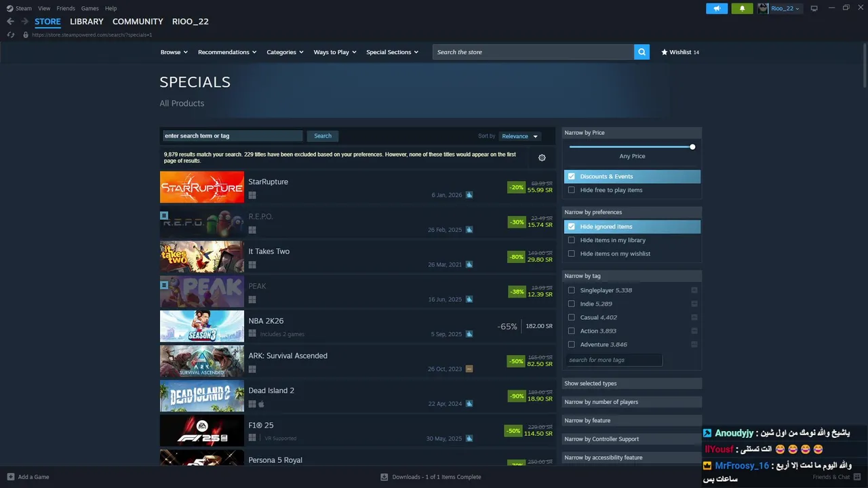Click the wishlist marker on R.E.P.O. thumbnail
The image size is (868, 488).
tap(164, 216)
